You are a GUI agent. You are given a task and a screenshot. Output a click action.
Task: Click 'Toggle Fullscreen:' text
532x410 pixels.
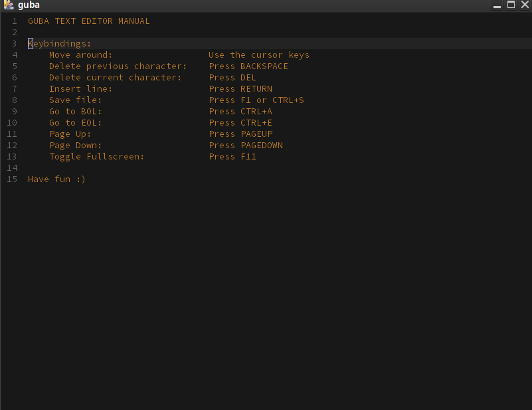pos(97,157)
